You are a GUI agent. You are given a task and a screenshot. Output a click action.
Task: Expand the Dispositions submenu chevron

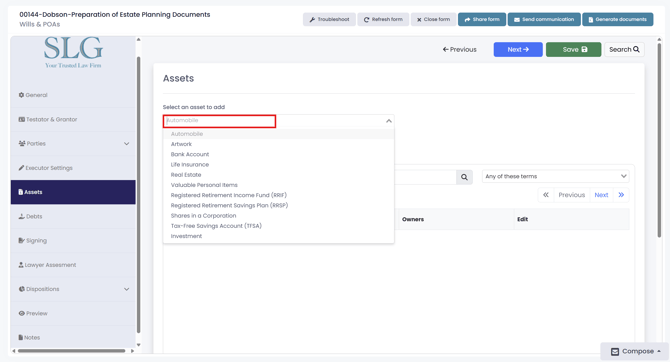(126, 289)
